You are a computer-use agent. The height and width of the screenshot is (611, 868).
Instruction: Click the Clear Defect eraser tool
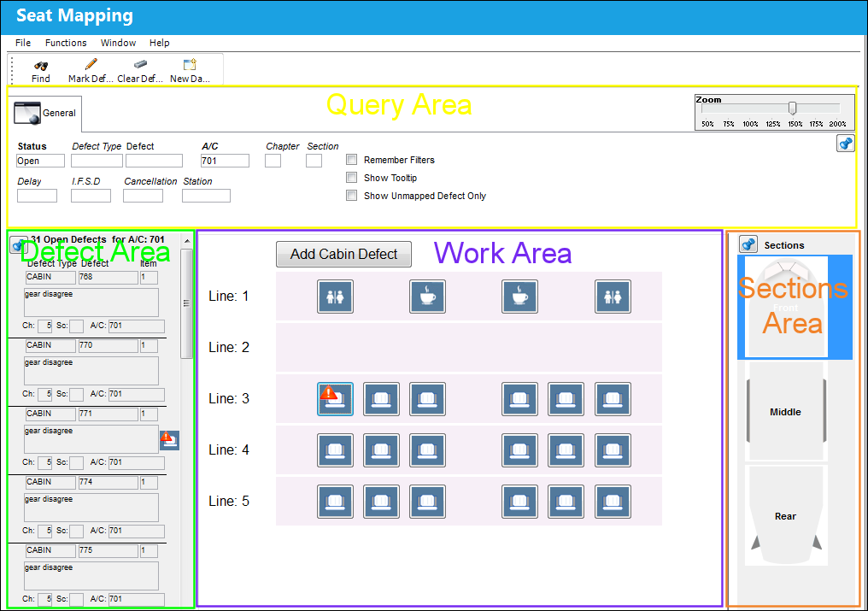coord(141,64)
